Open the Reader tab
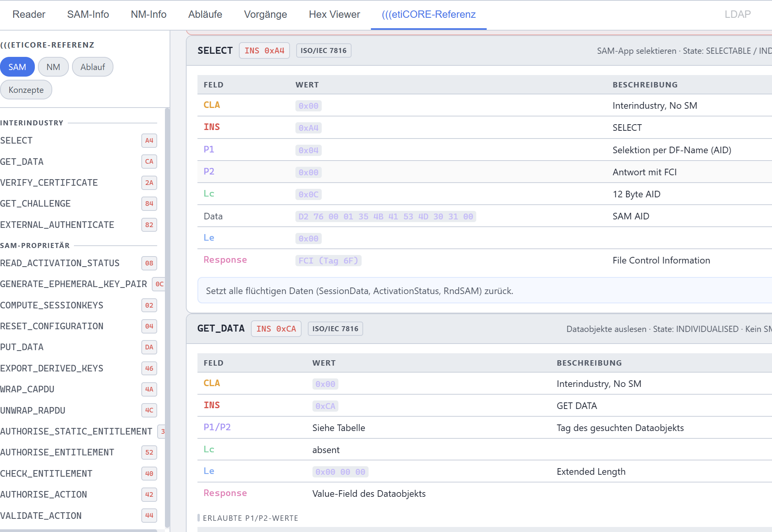772x532 pixels. [29, 14]
